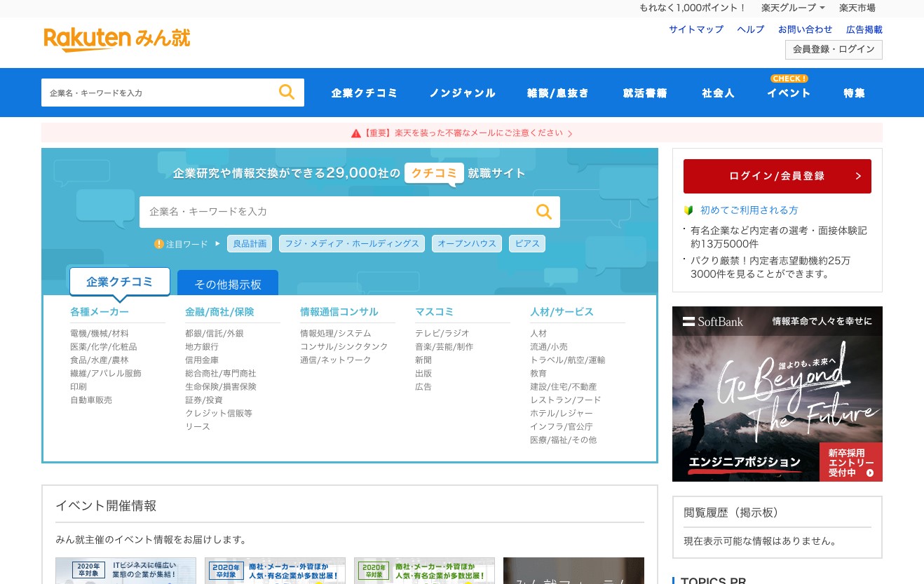
Task: Open テレビ/ラジオ category
Action: tap(442, 334)
